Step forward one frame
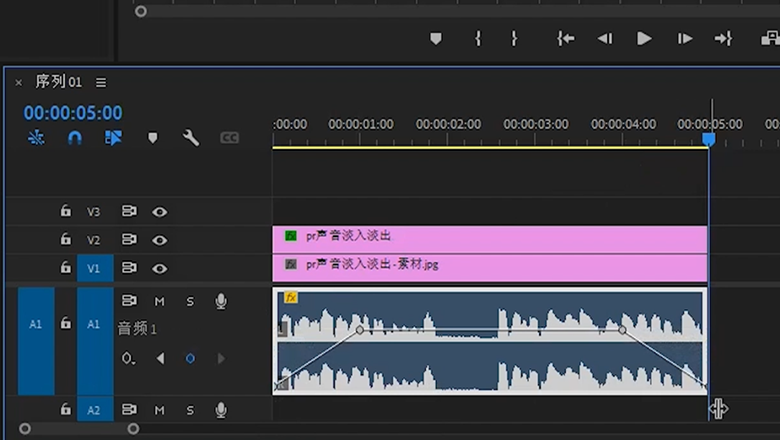The height and width of the screenshot is (440, 780). coord(684,38)
